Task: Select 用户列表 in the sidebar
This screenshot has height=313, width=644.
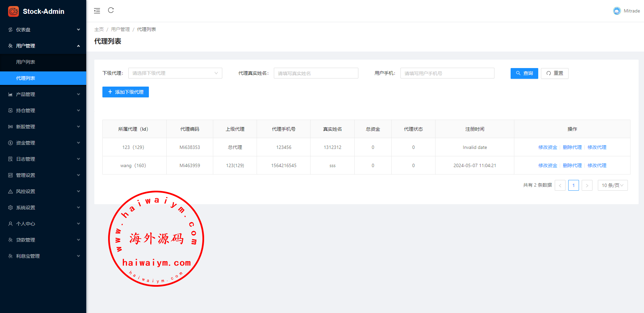Action: [x=26, y=62]
